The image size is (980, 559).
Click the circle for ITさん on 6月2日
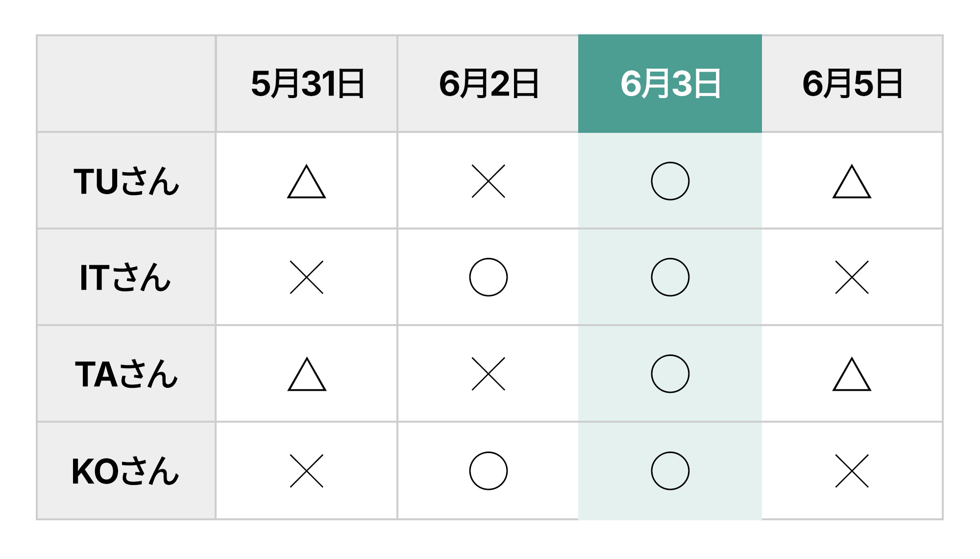click(488, 277)
